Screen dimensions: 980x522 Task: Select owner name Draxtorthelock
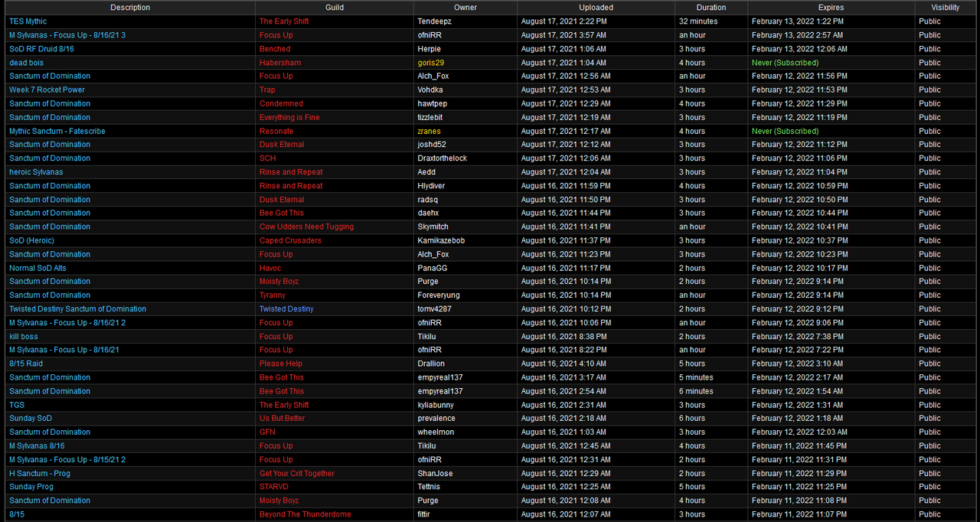[443, 158]
